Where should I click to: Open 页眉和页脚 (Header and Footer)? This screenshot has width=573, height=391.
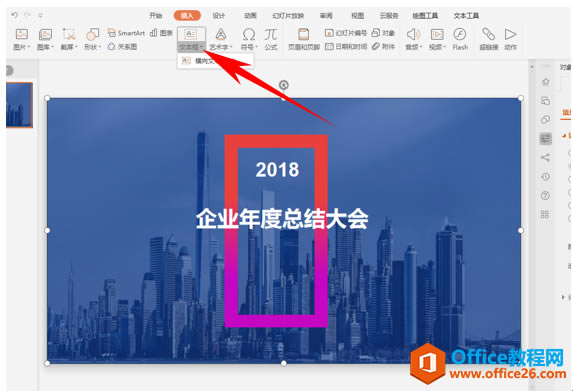304,39
